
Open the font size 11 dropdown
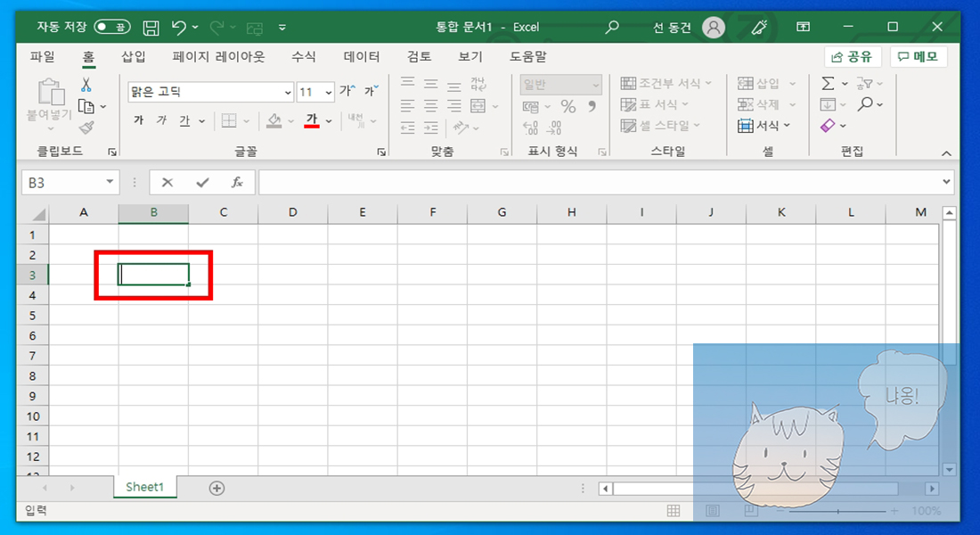tap(328, 92)
